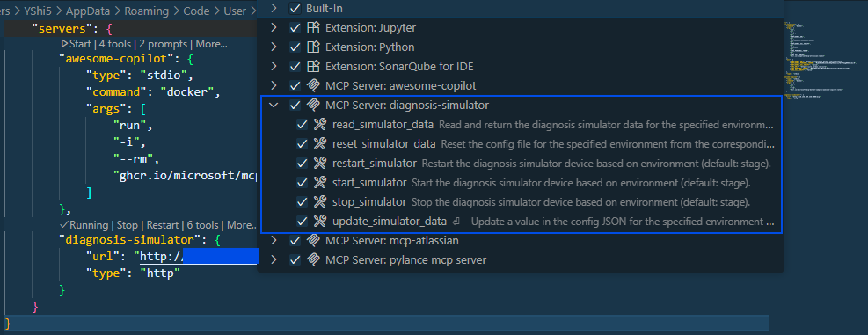Select the Code breadcrumb segment
The width and height of the screenshot is (868, 335).
pos(196,11)
